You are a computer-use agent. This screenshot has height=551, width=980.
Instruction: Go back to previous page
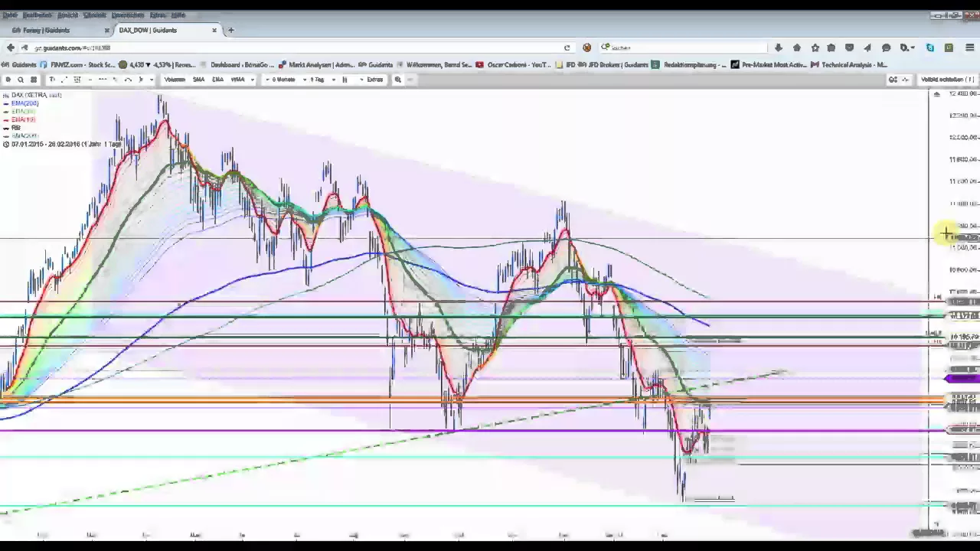[x=11, y=47]
